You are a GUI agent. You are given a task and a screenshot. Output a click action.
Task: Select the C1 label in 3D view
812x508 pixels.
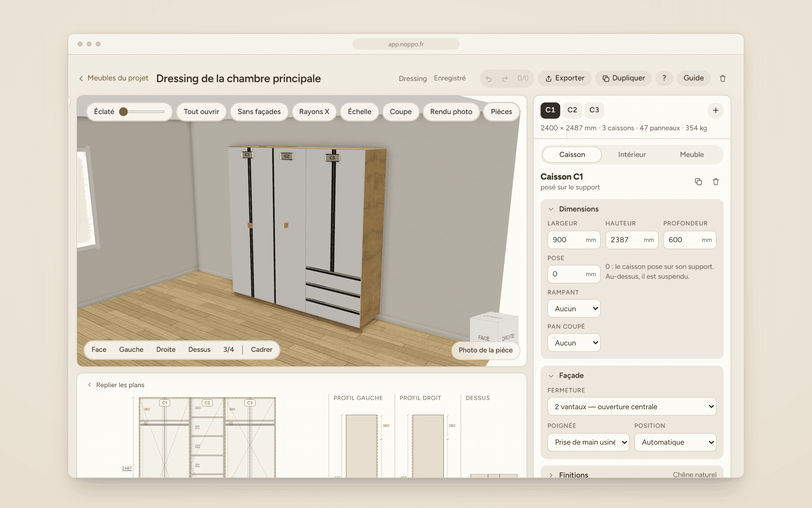(x=247, y=155)
